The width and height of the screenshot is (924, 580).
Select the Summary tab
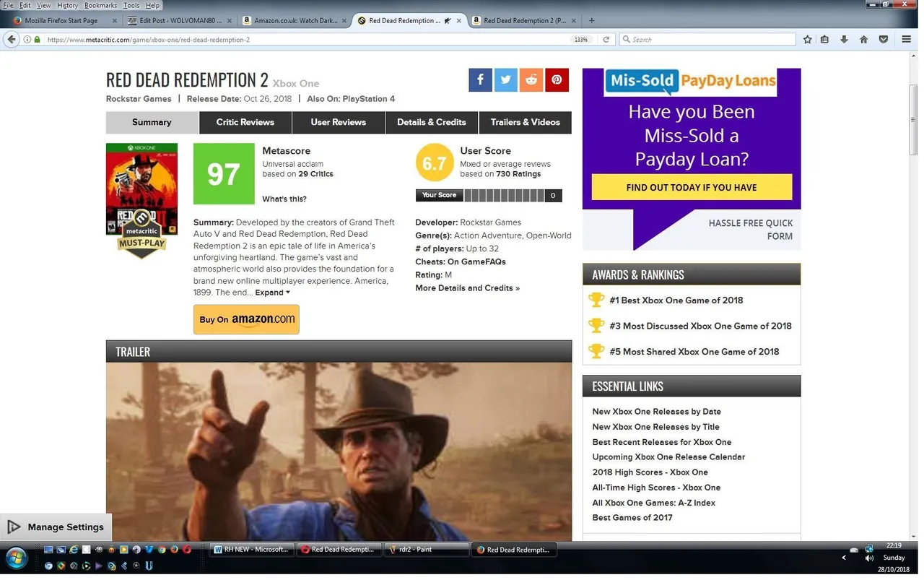point(152,122)
